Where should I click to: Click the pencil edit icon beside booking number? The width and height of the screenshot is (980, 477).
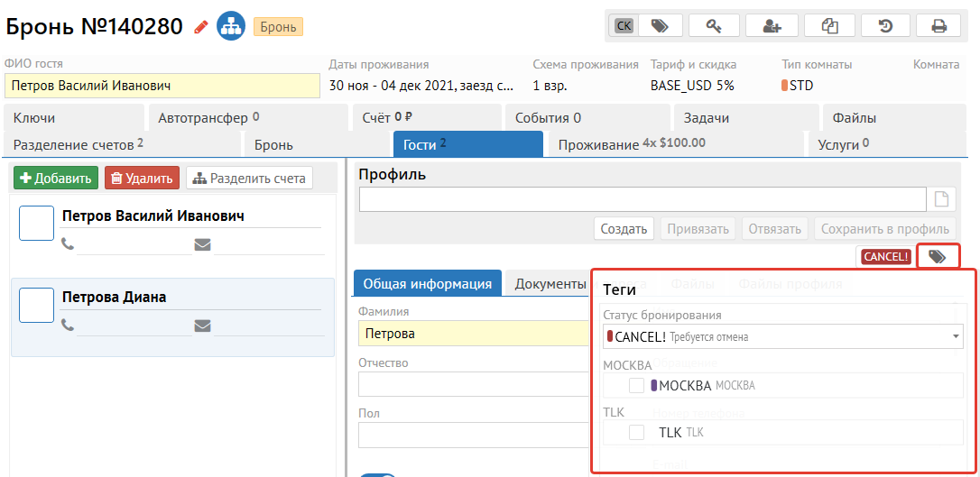pos(201,27)
